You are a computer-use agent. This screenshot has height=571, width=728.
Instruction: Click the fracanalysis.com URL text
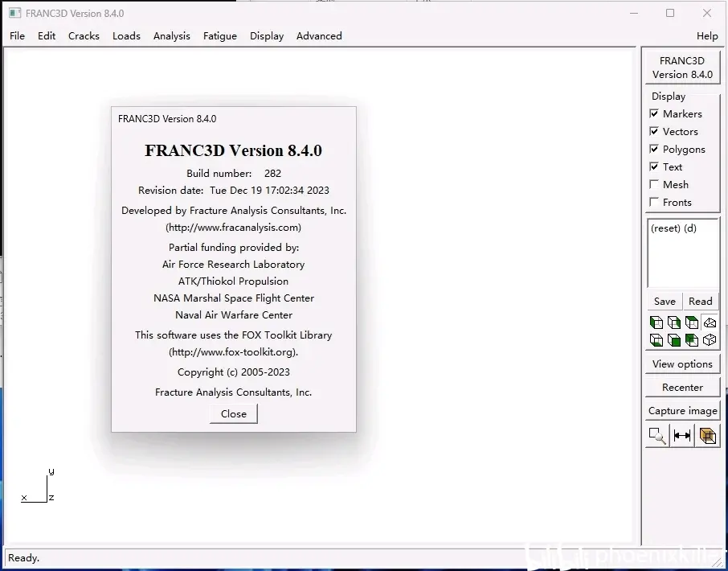point(234,228)
